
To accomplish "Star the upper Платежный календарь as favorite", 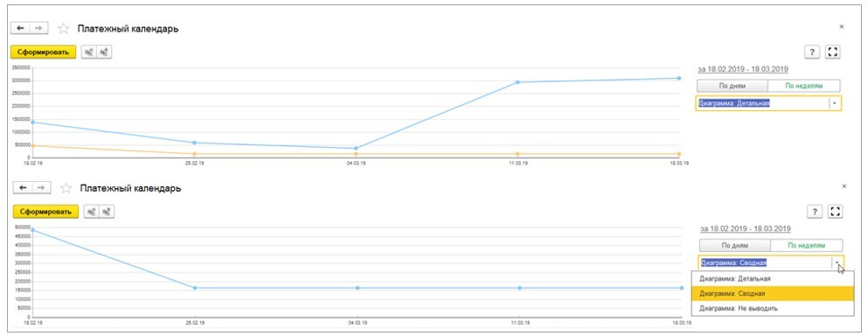I will (x=64, y=28).
